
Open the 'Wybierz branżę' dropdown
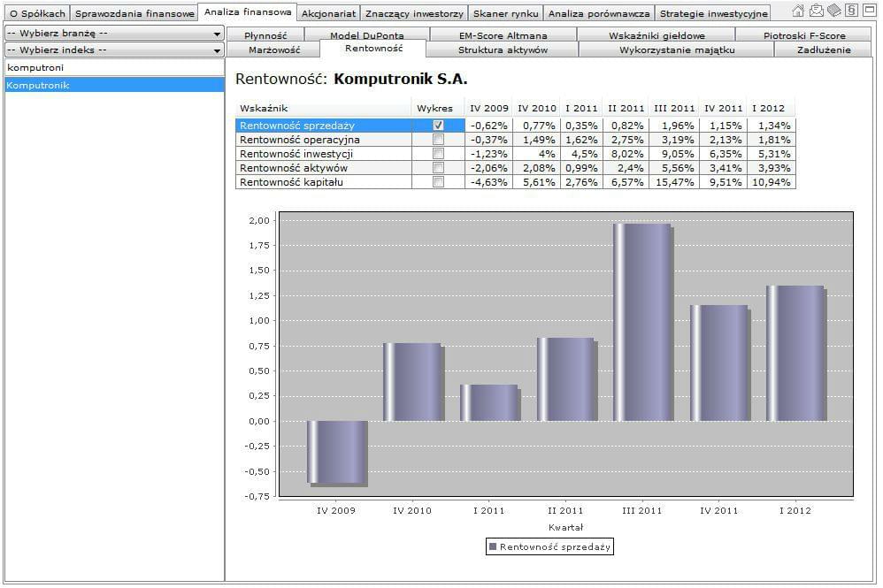point(114,34)
